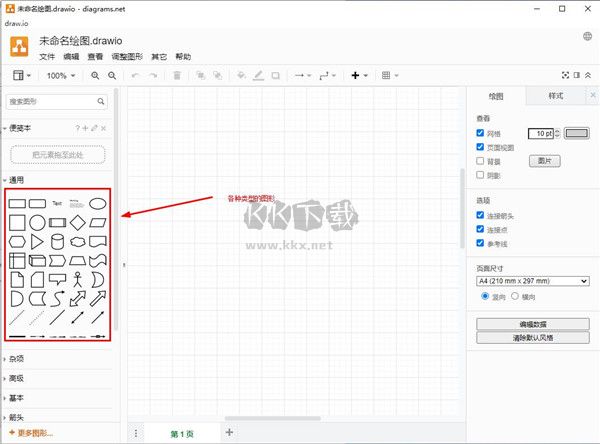
Task: Toggle the format panel icon
Action: [x=577, y=75]
